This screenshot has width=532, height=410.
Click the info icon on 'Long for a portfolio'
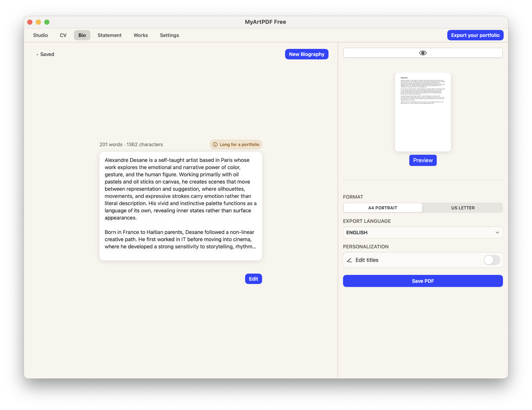215,145
